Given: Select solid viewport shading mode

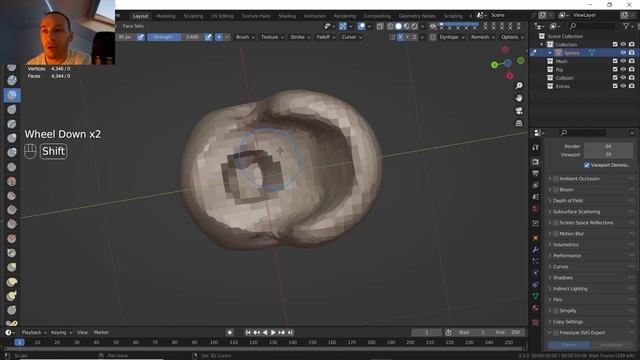Looking at the screenshot, I should (x=398, y=26).
